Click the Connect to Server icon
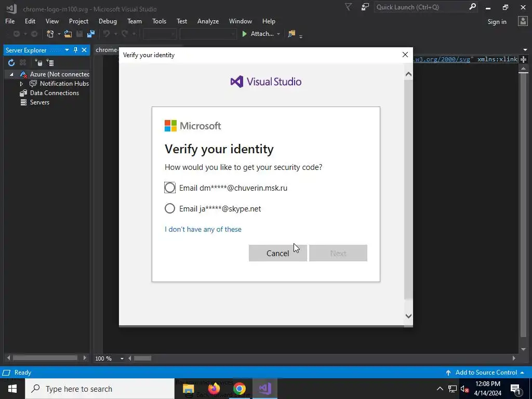The width and height of the screenshot is (532, 399). pyautogui.click(x=50, y=62)
